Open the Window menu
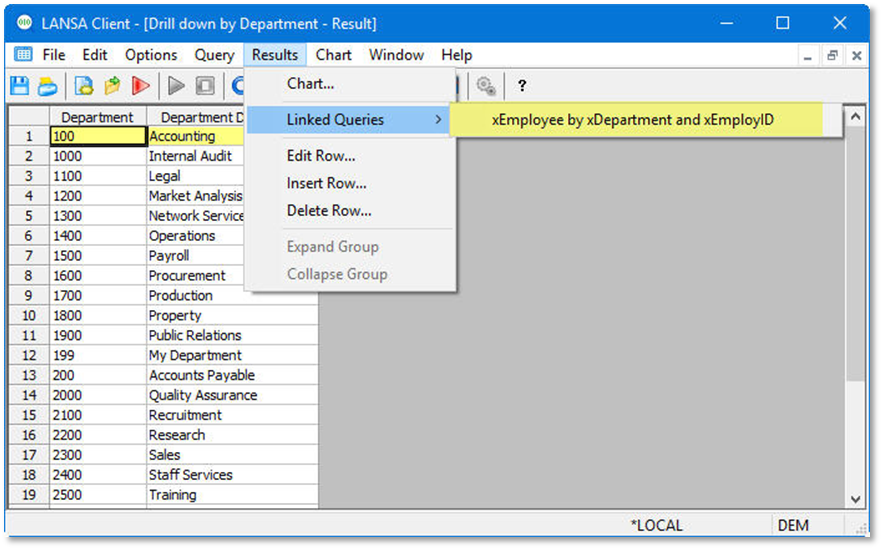Viewport: 882px width, 549px height. [x=397, y=55]
